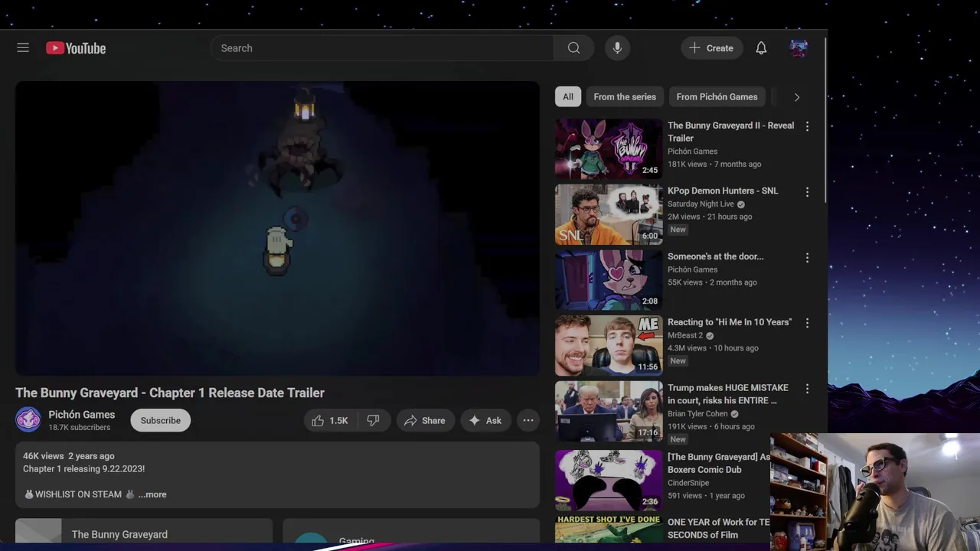Click the Create button
This screenshot has height=551, width=980.
pyautogui.click(x=711, y=48)
